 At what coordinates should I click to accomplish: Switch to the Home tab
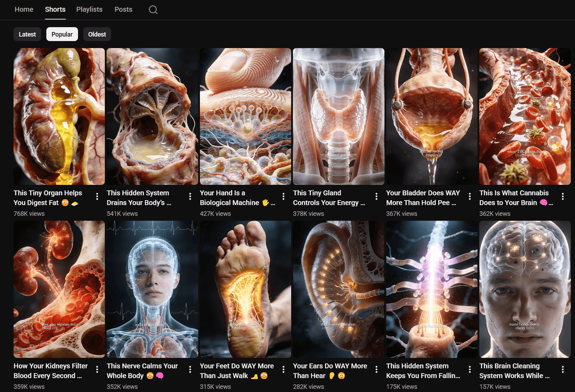click(x=24, y=9)
